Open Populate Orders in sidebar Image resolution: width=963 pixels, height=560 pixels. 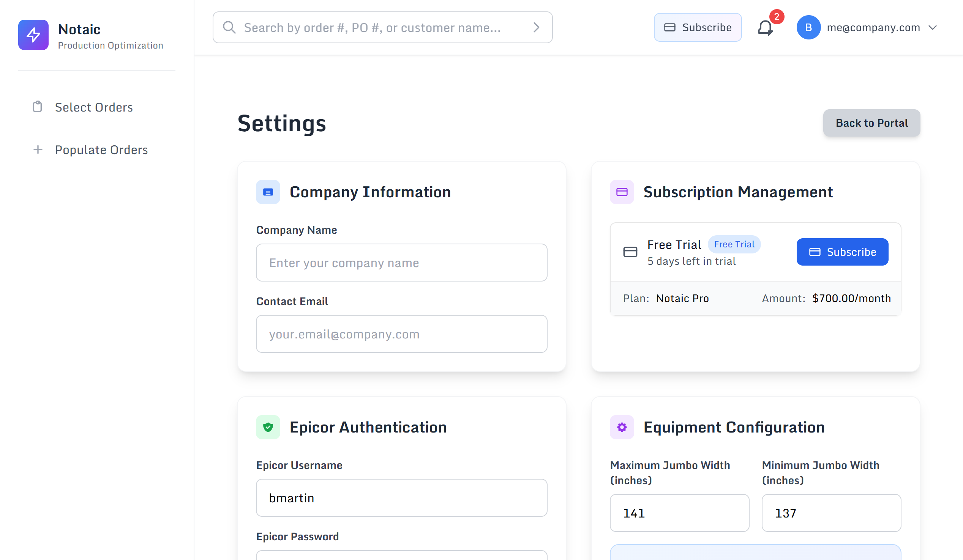point(101,149)
